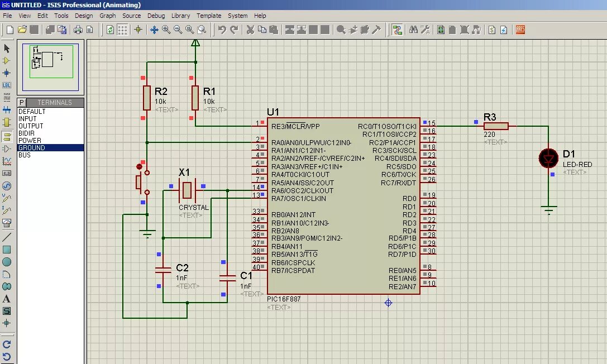Click the Undo arrow icon
This screenshot has height=364, width=607.
pyautogui.click(x=222, y=30)
